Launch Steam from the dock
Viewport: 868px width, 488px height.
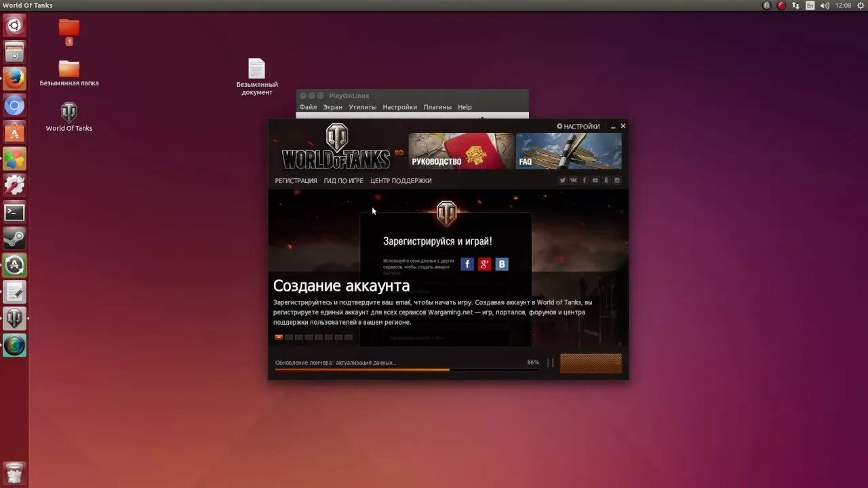pos(14,239)
